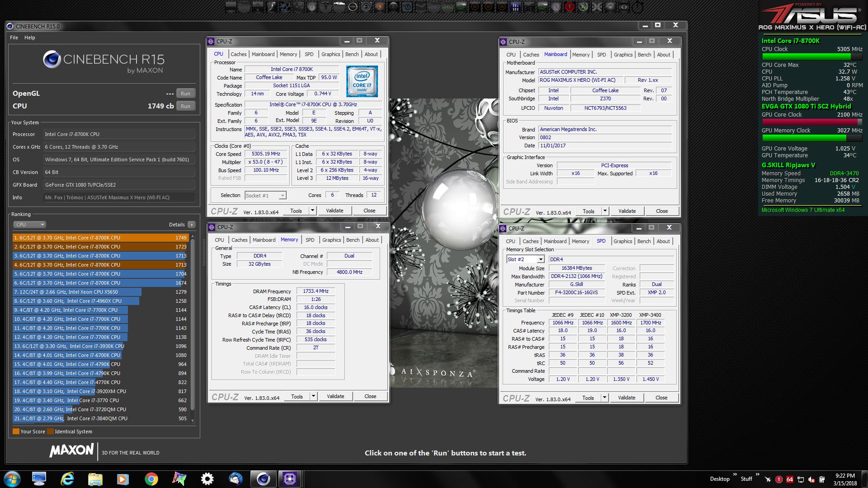The height and width of the screenshot is (488, 868).
Task: Click the orange circle icon in top dock
Action: click(380, 7)
